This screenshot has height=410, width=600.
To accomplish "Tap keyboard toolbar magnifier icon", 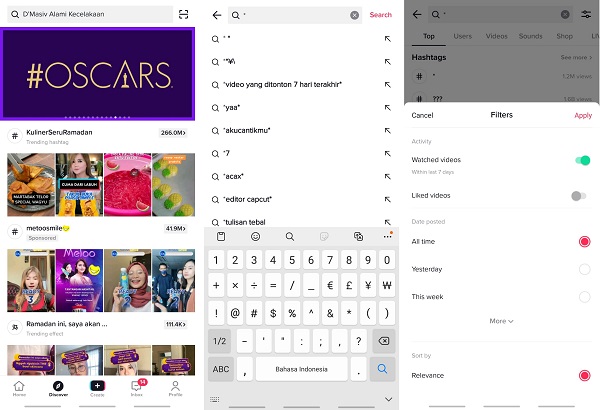I will coord(290,237).
